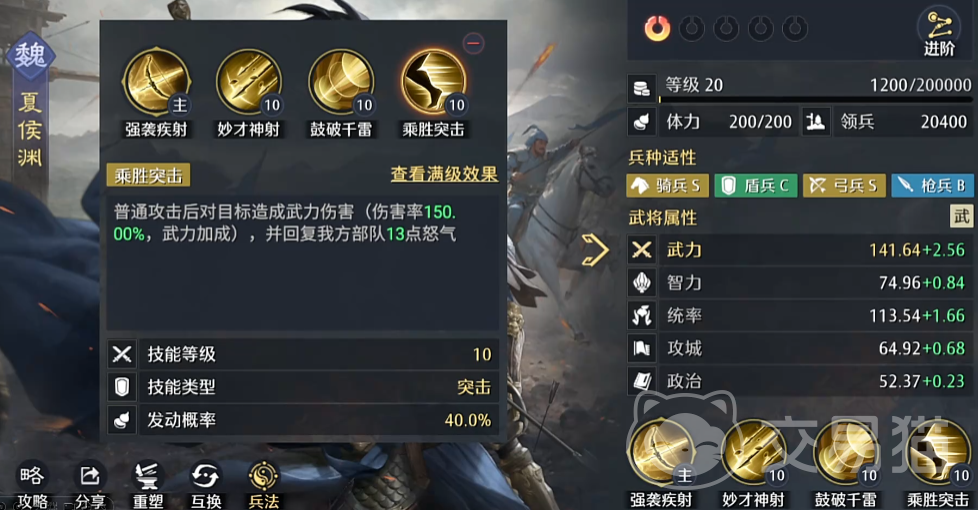Select the 妙才神射 skill icon in popup
This screenshot has width=978, height=510.
[248, 82]
